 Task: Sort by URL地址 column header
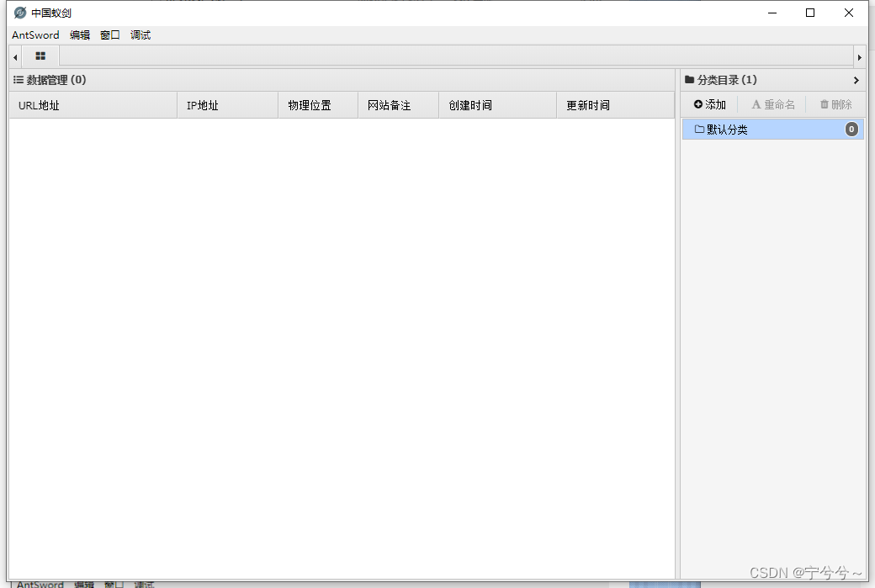(x=93, y=105)
